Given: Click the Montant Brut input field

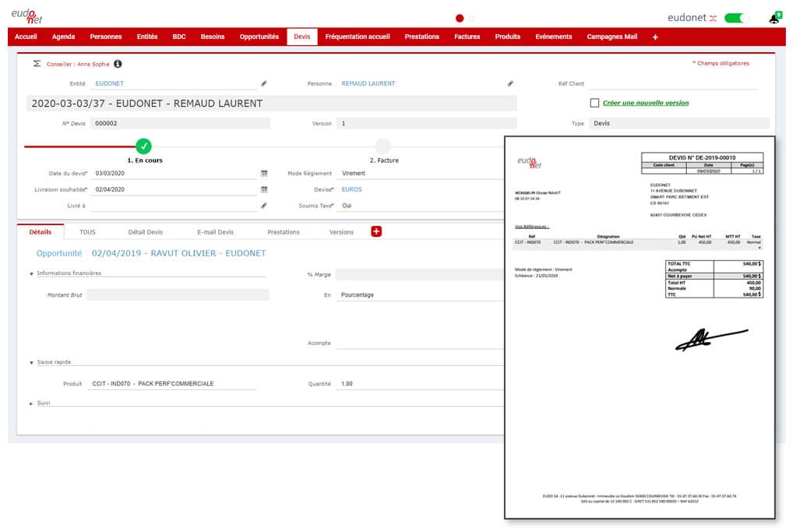Looking at the screenshot, I should click(x=178, y=295).
